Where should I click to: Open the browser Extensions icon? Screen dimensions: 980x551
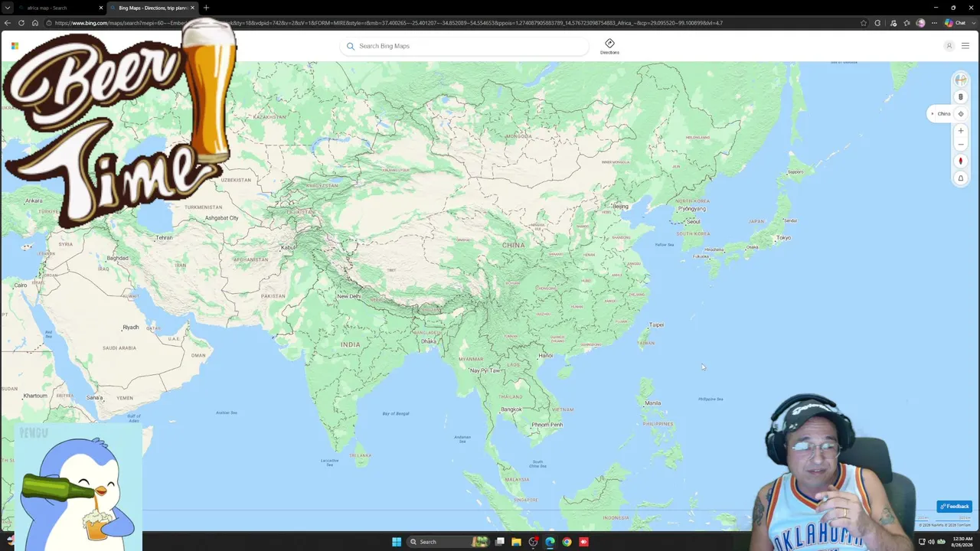[x=877, y=23]
